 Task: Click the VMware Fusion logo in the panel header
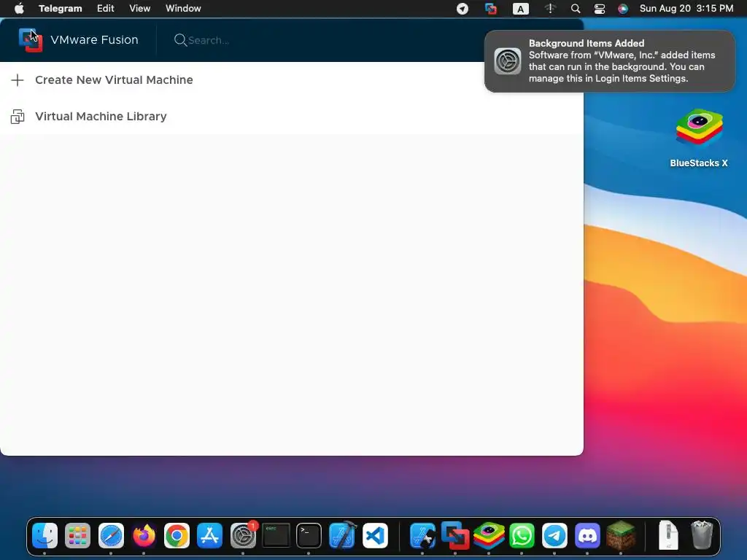pos(31,40)
